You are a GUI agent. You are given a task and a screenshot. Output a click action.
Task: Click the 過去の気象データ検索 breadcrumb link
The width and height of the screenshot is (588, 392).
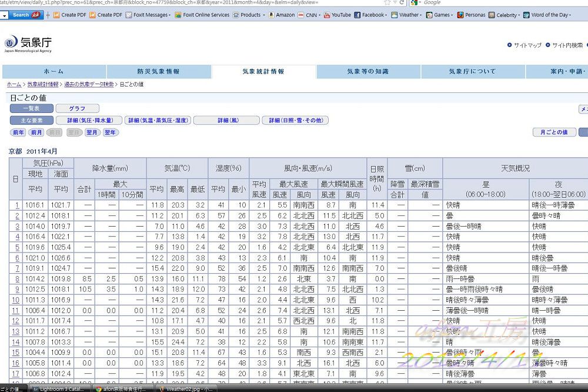pos(89,85)
